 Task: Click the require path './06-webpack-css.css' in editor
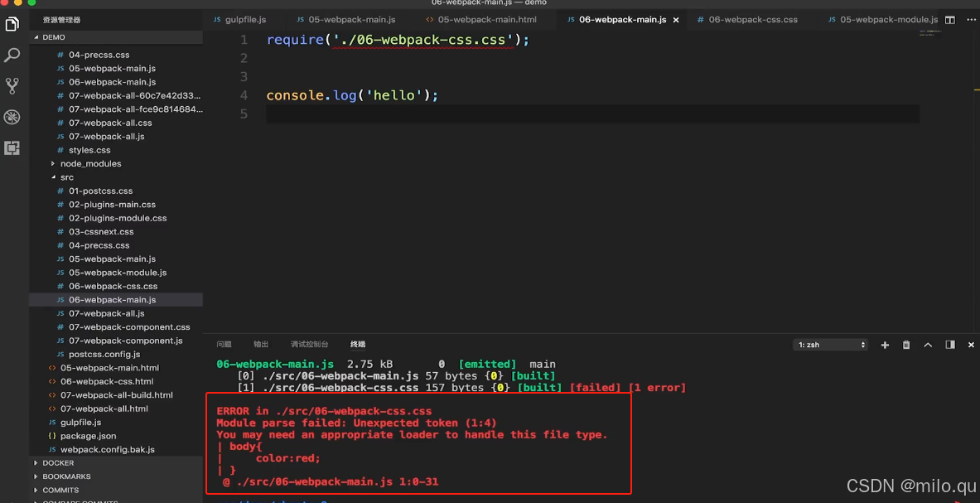tap(423, 40)
